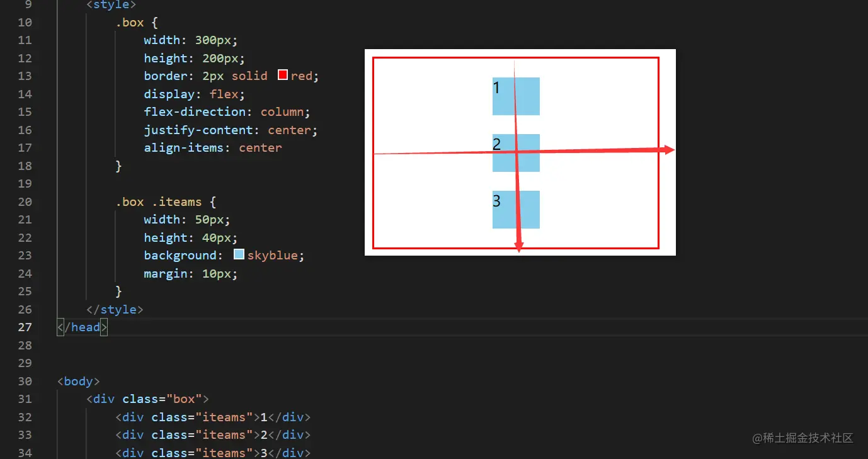Viewport: 868px width, 459px height.
Task: Click line number 10 in the gutter
Action: coord(25,22)
